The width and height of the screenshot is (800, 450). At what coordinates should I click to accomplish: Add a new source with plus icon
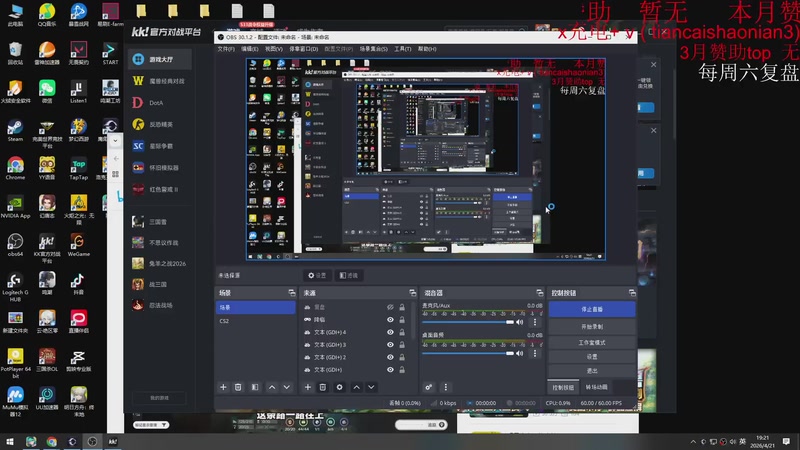pos(308,387)
